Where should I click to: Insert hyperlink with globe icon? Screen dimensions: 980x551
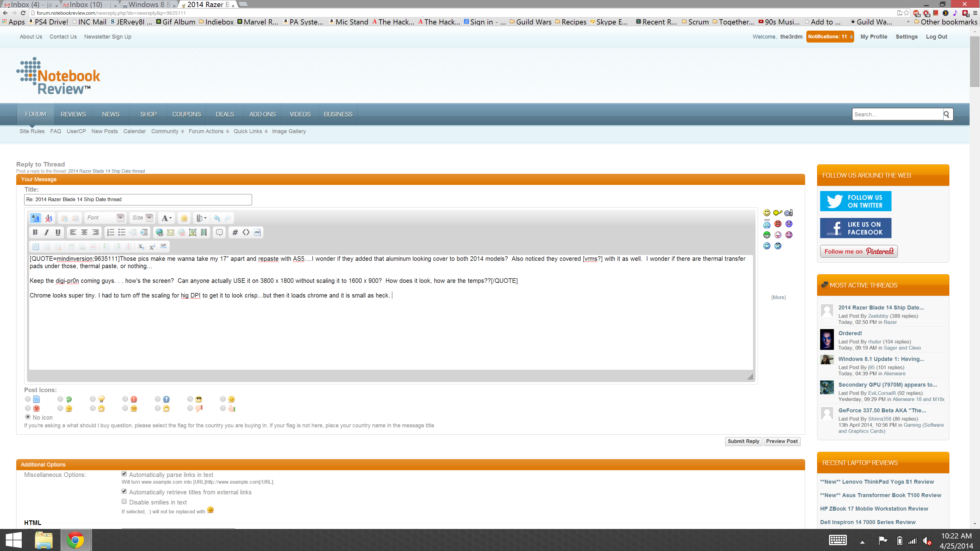point(159,232)
